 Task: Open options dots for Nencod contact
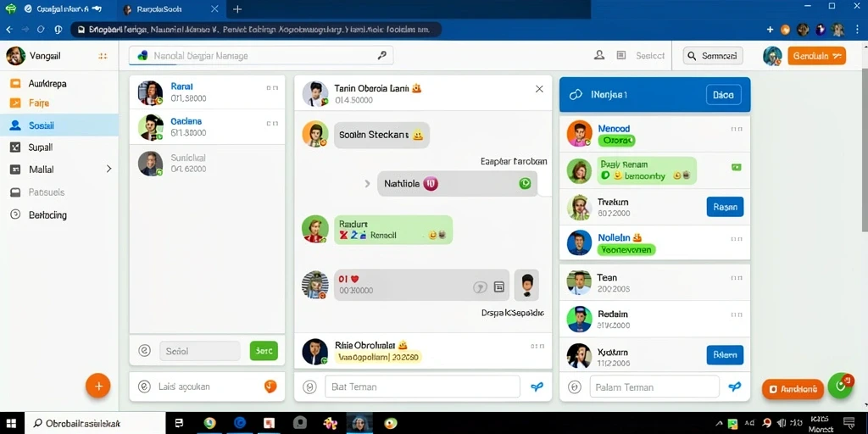pos(737,129)
